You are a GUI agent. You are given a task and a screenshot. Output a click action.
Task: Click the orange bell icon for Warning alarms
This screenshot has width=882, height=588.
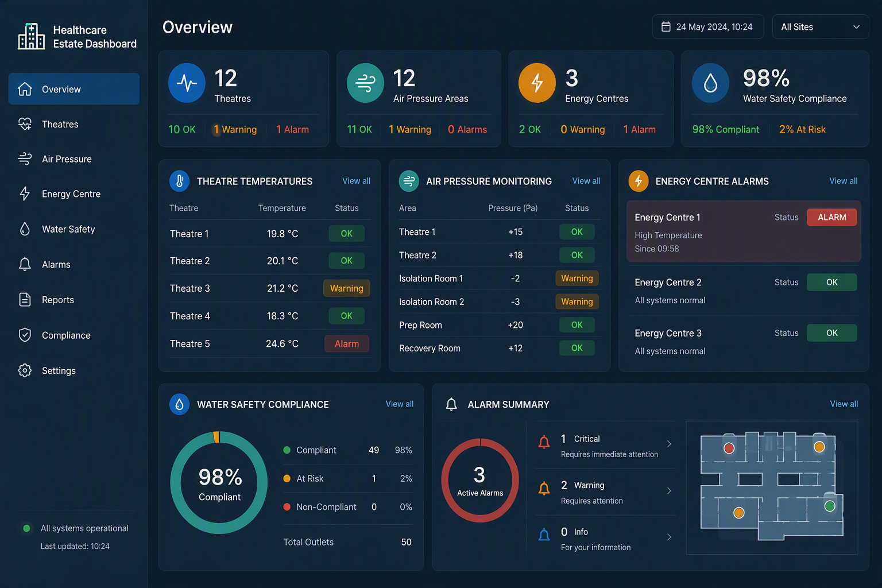(x=544, y=489)
